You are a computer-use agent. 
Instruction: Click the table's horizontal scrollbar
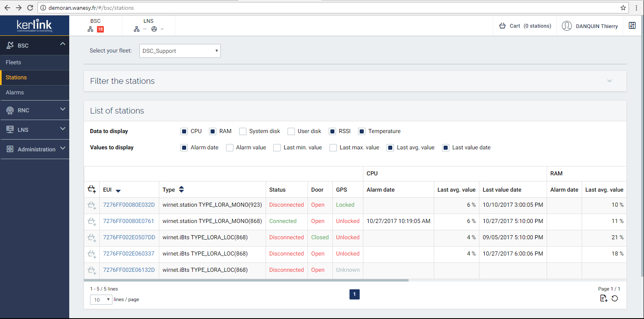(x=246, y=280)
